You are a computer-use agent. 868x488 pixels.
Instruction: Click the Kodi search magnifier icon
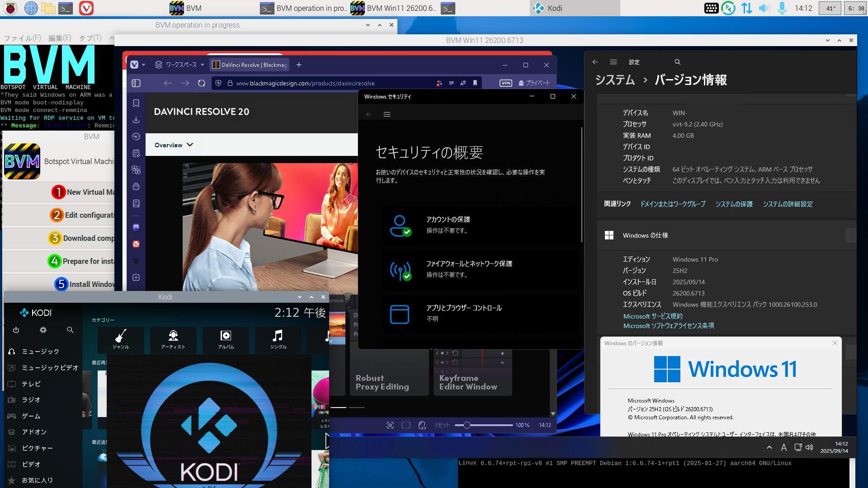click(70, 330)
